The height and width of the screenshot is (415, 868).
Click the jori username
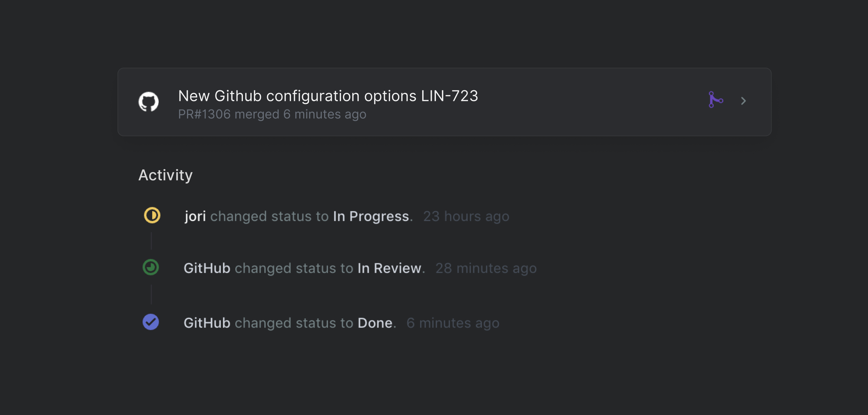pos(195,216)
